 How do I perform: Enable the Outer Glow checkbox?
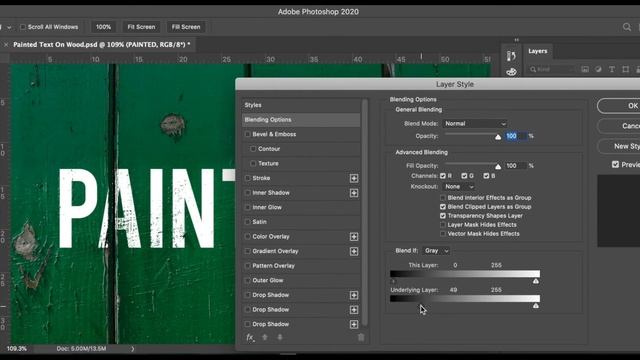click(247, 280)
